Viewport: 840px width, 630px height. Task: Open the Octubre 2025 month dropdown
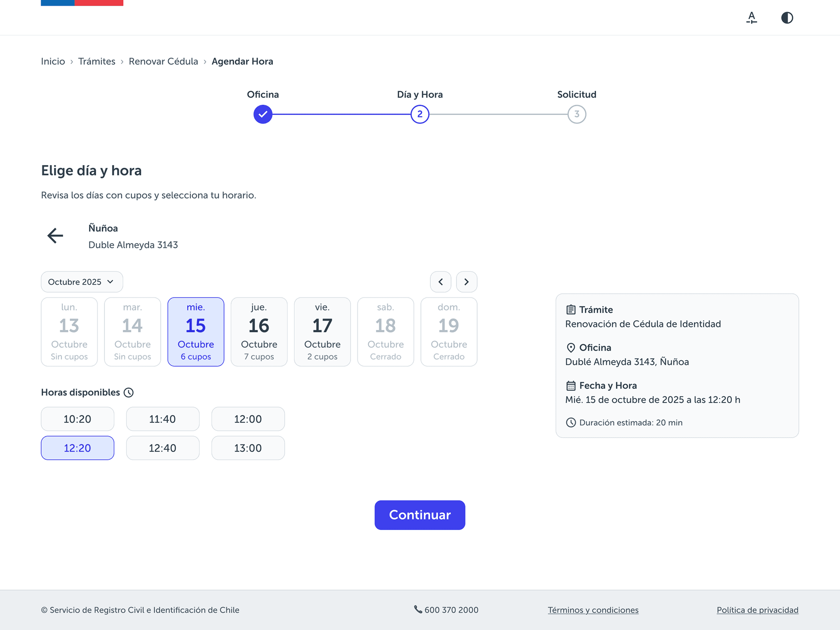click(x=82, y=282)
